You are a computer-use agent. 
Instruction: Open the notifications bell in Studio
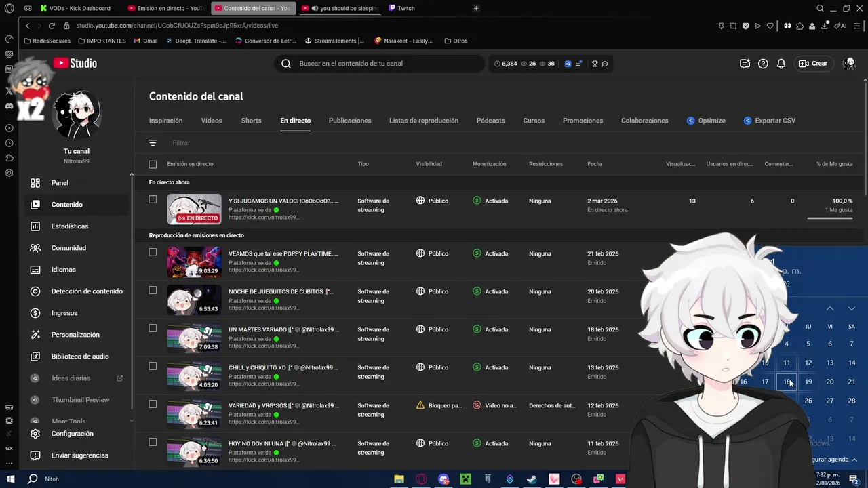pyautogui.click(x=781, y=64)
